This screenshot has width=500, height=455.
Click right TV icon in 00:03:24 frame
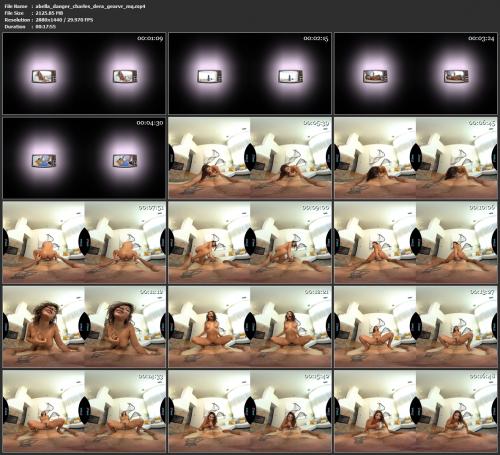(456, 76)
